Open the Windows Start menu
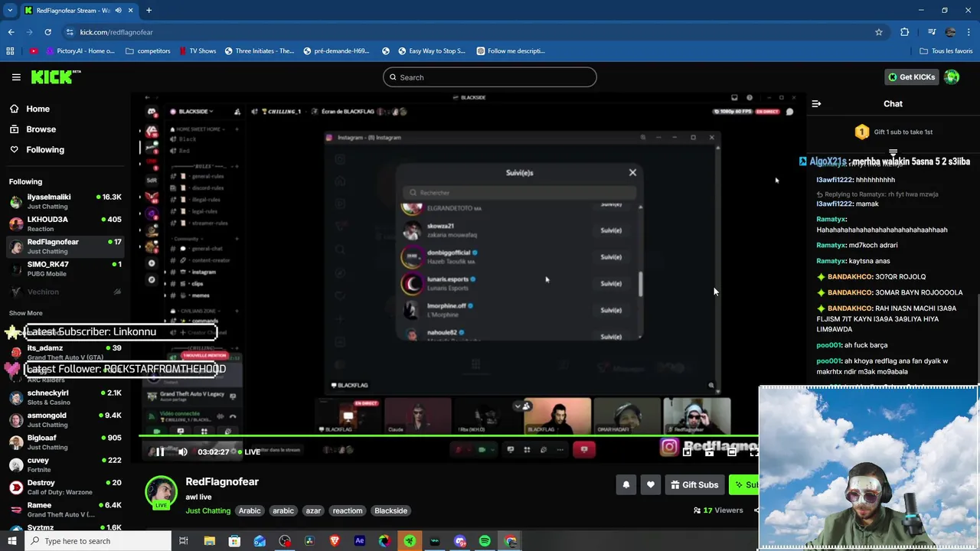 (12, 541)
